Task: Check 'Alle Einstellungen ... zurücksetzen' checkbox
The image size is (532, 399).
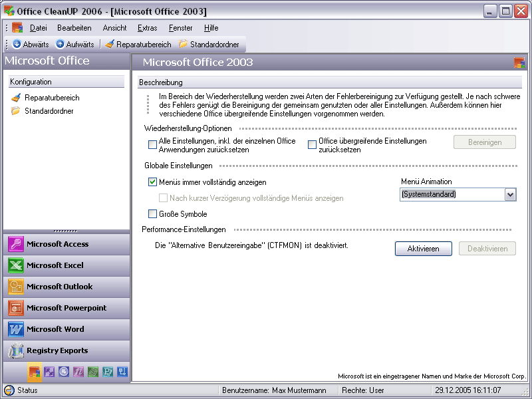Action: tap(152, 144)
